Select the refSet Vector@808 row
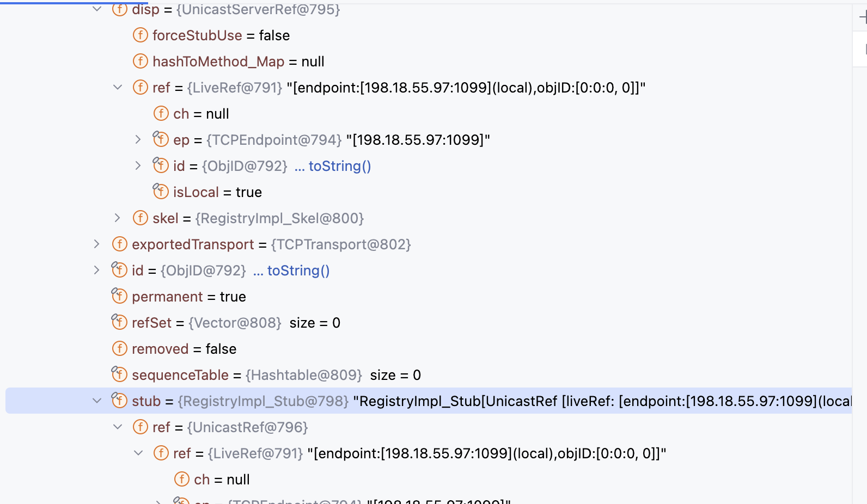The image size is (867, 504). (x=429, y=323)
